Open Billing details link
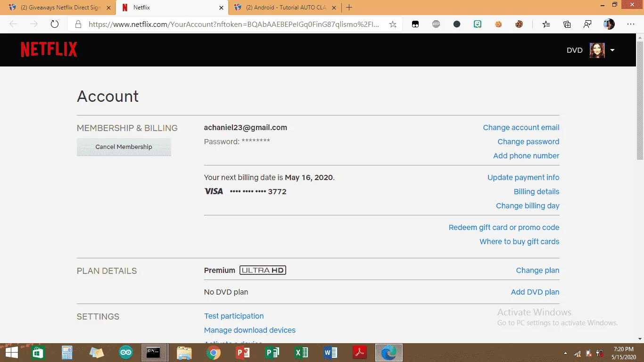 click(537, 191)
